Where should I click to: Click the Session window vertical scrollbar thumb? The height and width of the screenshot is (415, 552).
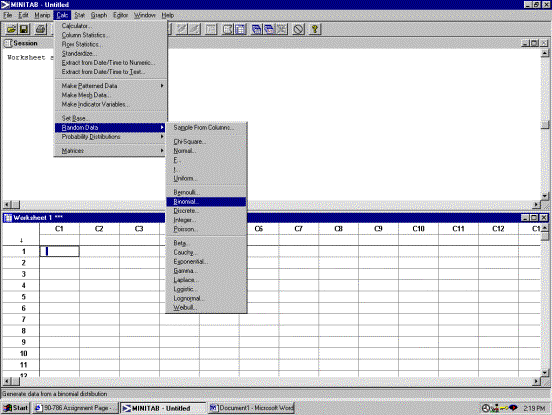click(x=545, y=125)
